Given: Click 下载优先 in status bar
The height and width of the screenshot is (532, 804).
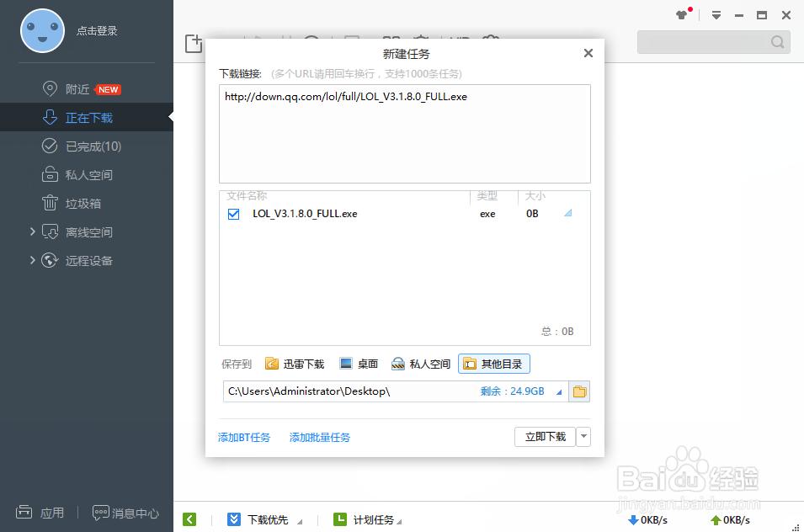Looking at the screenshot, I should [x=264, y=519].
